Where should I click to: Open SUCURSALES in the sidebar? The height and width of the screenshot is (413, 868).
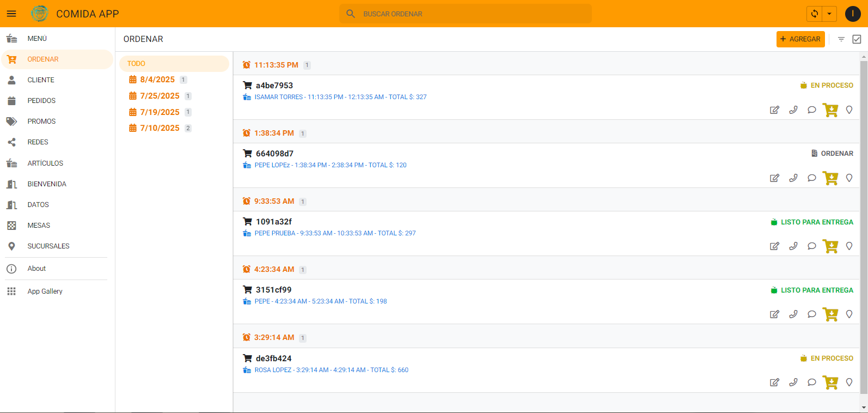point(57,246)
